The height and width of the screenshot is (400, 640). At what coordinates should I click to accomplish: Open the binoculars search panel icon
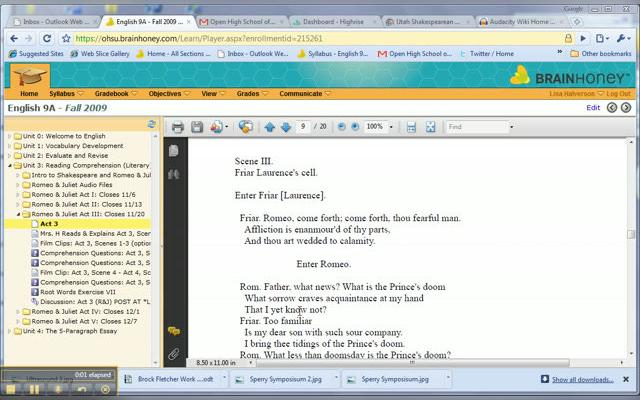click(174, 174)
